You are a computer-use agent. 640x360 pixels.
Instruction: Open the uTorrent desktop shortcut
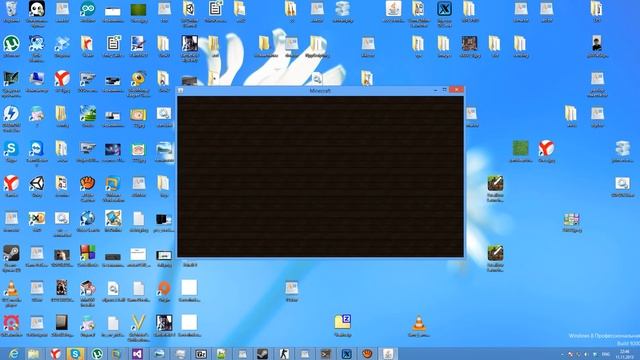click(11, 44)
